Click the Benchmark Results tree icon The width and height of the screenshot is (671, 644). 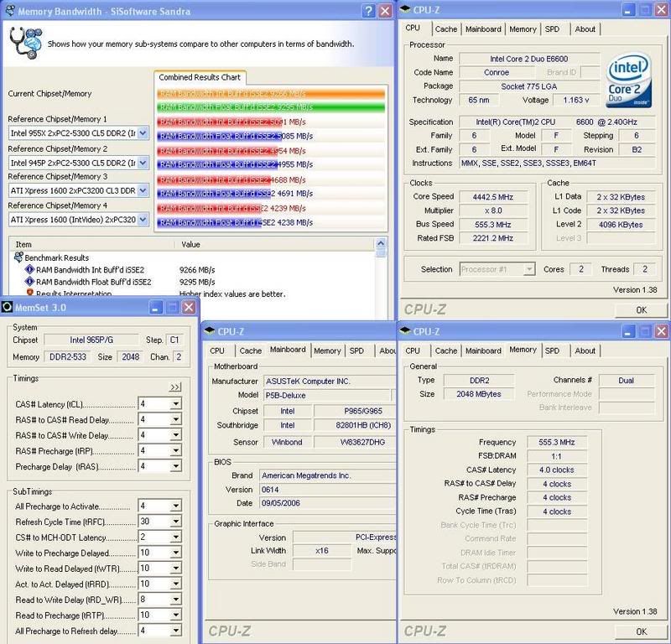click(x=18, y=257)
